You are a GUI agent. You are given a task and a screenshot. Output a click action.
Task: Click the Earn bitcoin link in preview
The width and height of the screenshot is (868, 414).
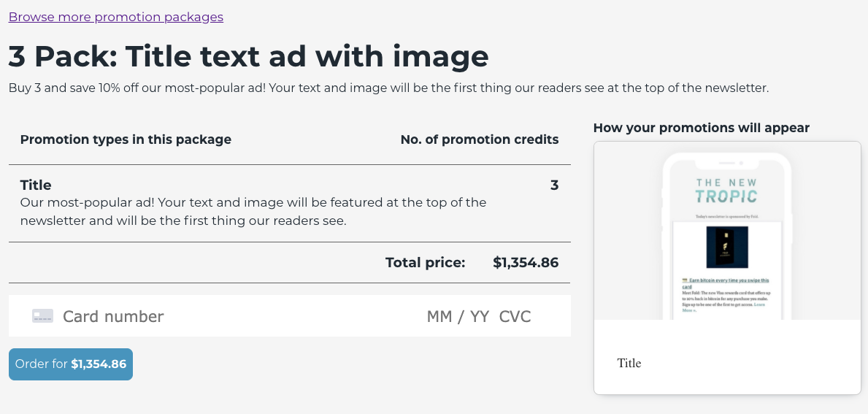pyautogui.click(x=726, y=283)
